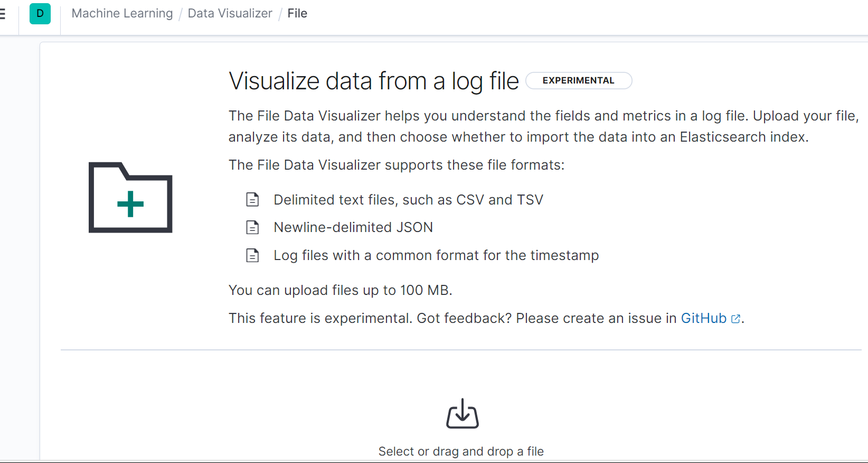Viewport: 868px width, 463px height.
Task: Click document icon beside Log files
Action: 253,255
